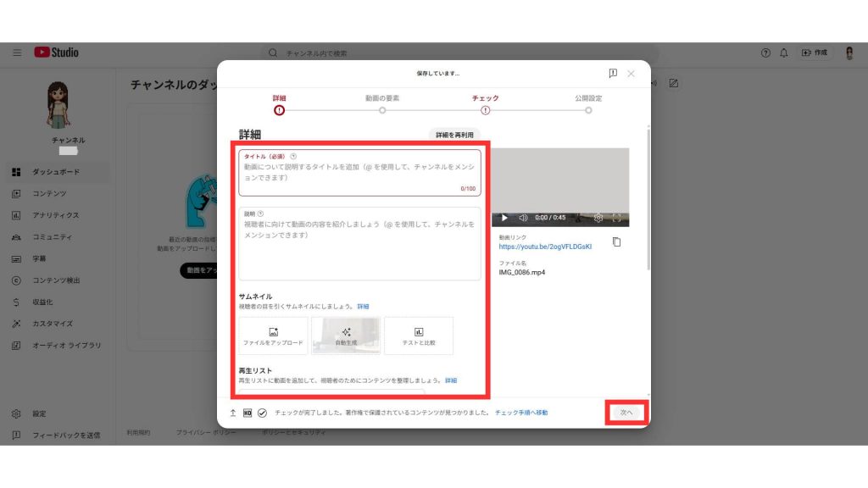Click the checks complete checkmark icon

click(x=262, y=413)
